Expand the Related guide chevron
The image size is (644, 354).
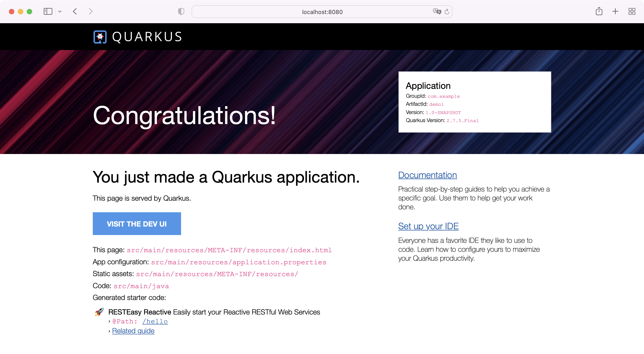click(109, 331)
